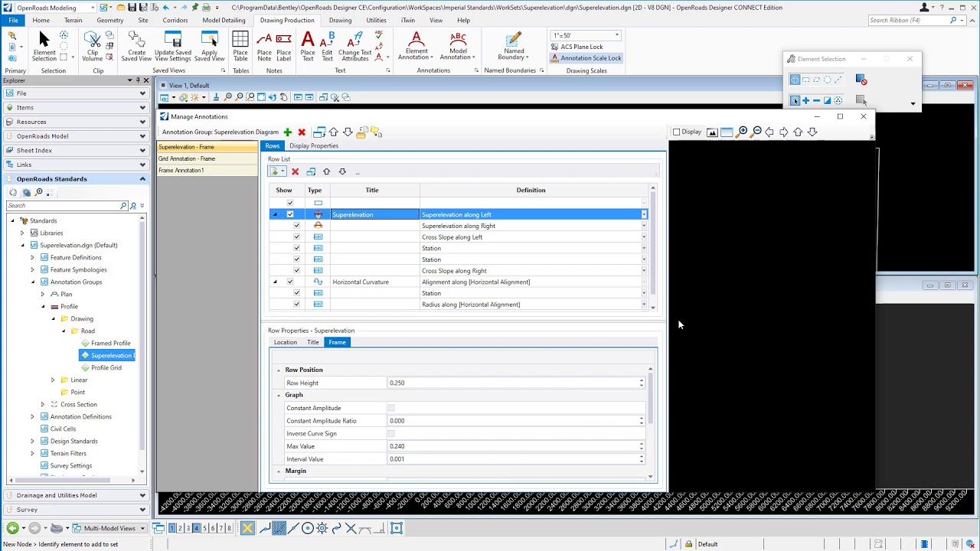The height and width of the screenshot is (551, 980).
Task: Switch to the Corridors ribbon tab
Action: pyautogui.click(x=175, y=20)
